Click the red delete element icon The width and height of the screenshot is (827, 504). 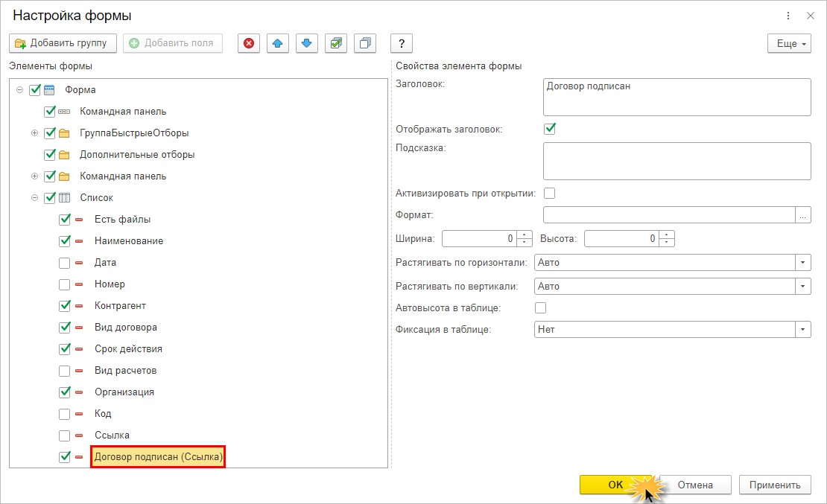tap(249, 43)
